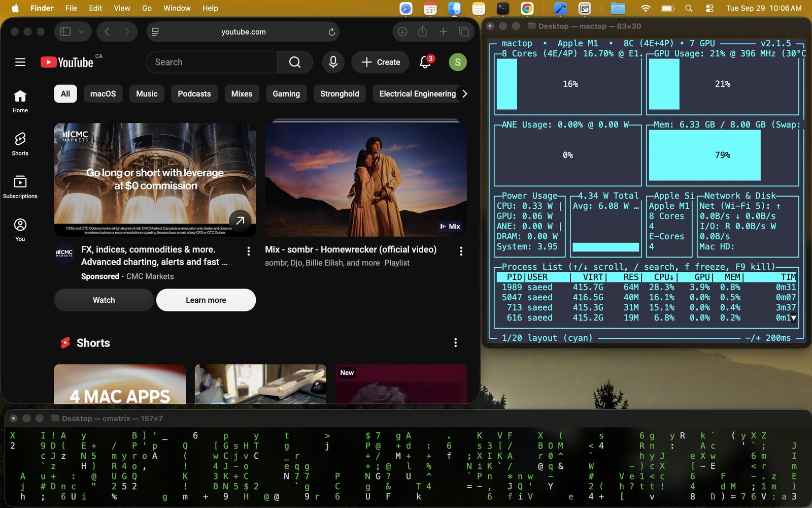This screenshot has height=508, width=812.
Task: Show Safari tab overview
Action: click(464, 31)
